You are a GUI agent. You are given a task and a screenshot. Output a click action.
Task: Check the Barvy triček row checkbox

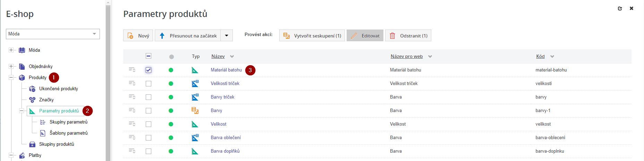point(149,97)
